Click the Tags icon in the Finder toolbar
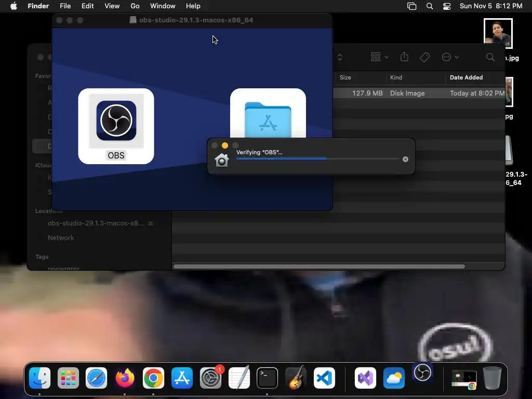The width and height of the screenshot is (532, 399). [x=424, y=57]
